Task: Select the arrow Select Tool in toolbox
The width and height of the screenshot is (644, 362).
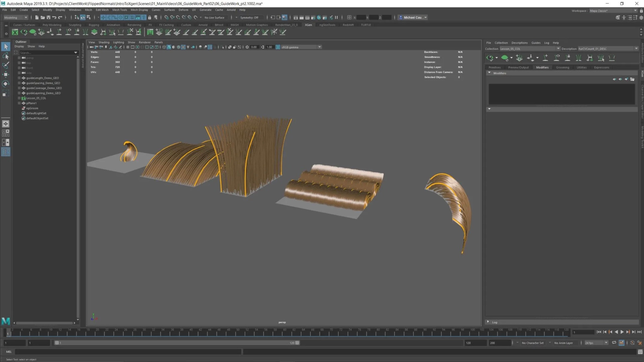Action: click(6, 46)
